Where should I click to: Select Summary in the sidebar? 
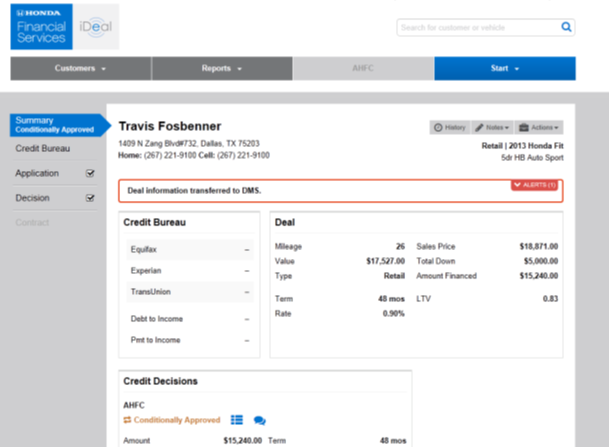(x=55, y=124)
